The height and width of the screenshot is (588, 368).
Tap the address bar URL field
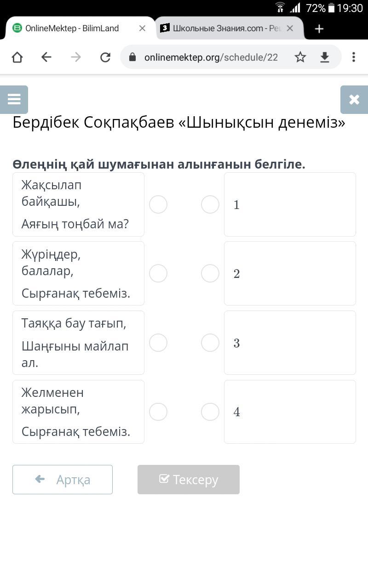click(211, 57)
